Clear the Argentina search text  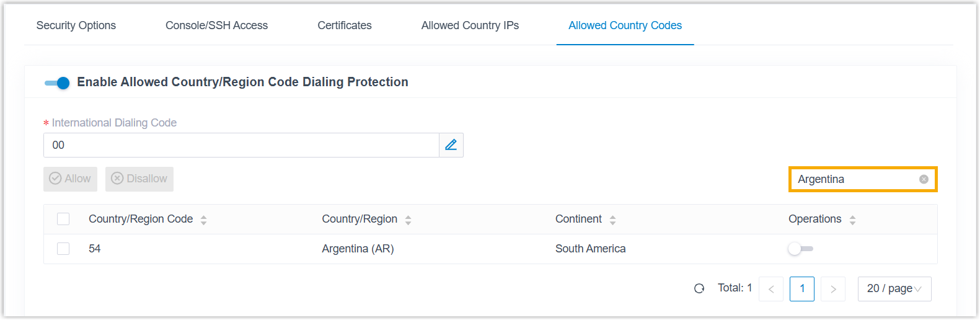[x=924, y=179]
